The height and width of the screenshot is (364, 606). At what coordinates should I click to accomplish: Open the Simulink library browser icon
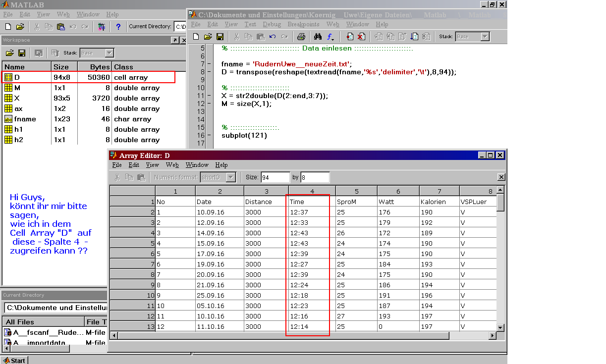(x=102, y=27)
